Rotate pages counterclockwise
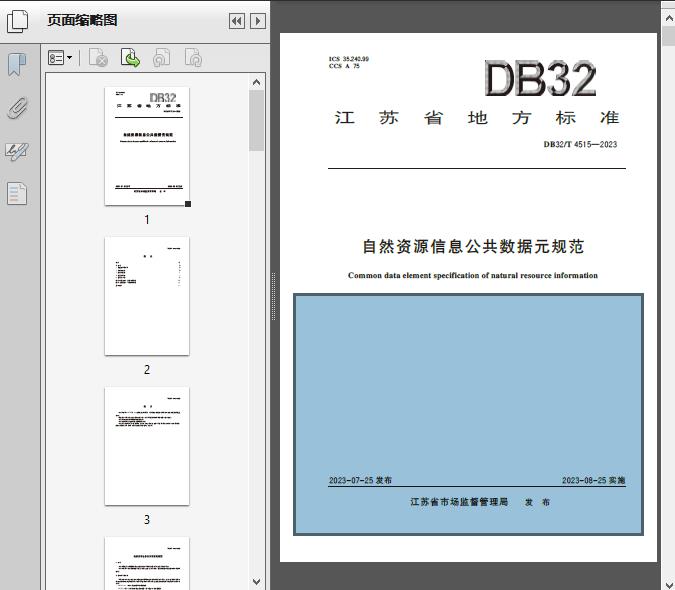Viewport: 675px width, 590px height. pos(161,59)
